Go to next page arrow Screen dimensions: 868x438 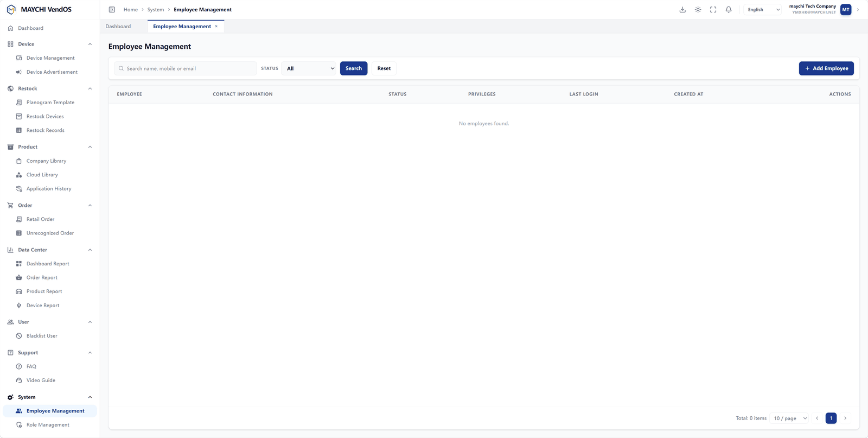845,418
